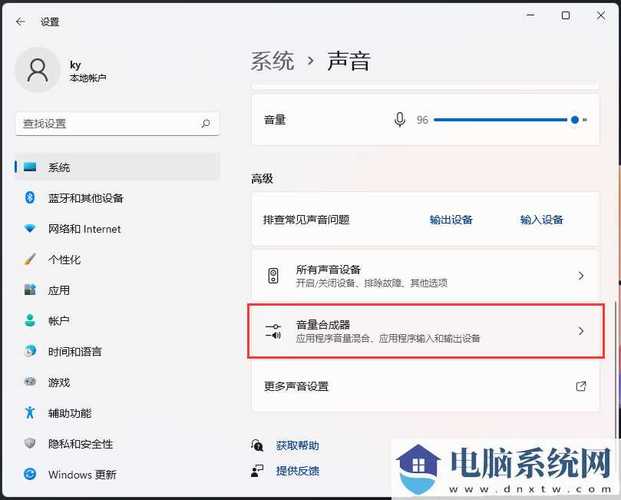Viewport: 621px width, 500px height.
Task: Click the user account avatar
Action: pos(38,69)
